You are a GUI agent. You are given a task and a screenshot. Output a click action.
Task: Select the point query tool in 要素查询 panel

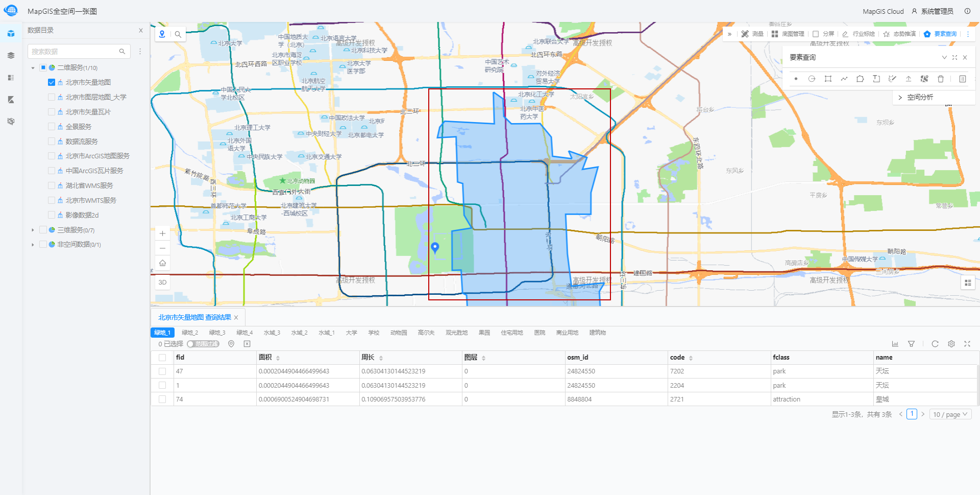pos(796,79)
